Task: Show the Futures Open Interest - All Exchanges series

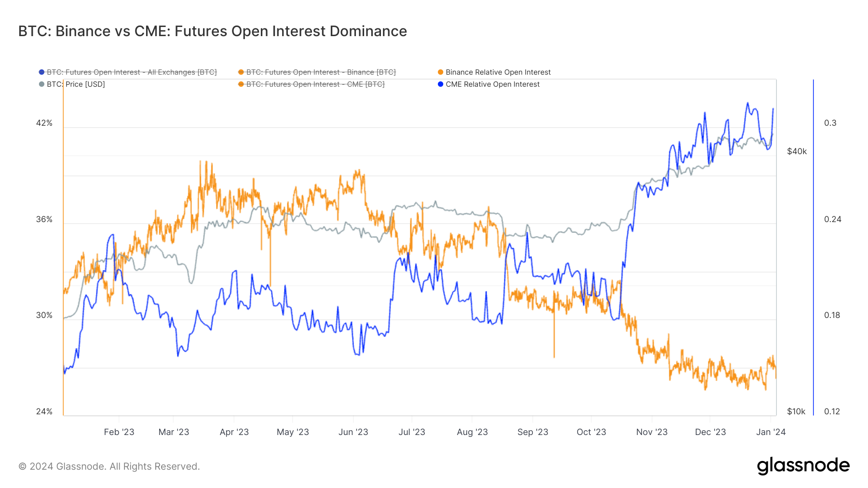Action: [132, 72]
